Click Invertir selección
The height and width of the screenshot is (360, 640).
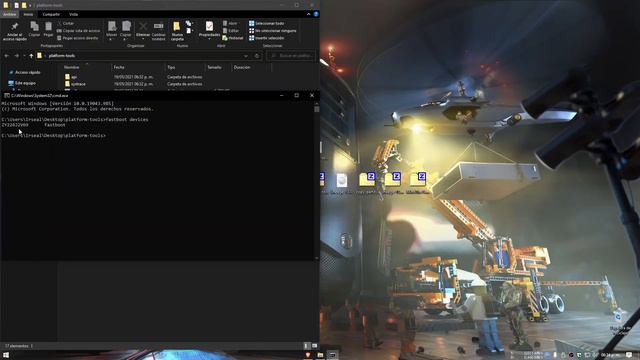click(x=267, y=38)
